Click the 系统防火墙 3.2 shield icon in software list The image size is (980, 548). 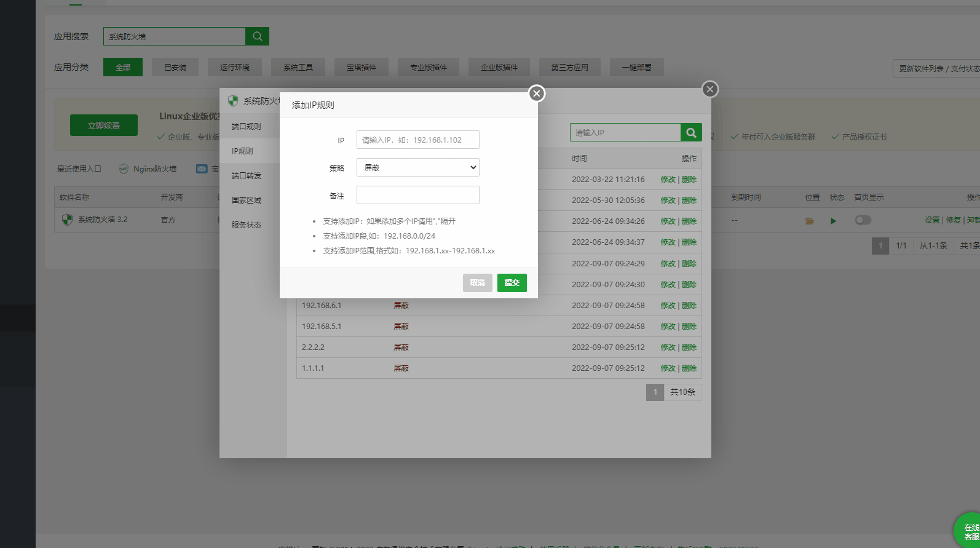[68, 220]
